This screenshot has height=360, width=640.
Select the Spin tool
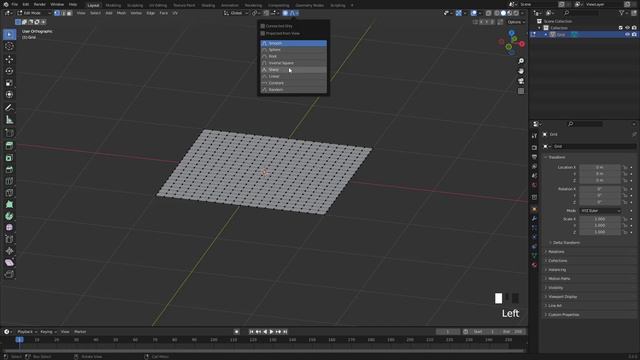9,216
